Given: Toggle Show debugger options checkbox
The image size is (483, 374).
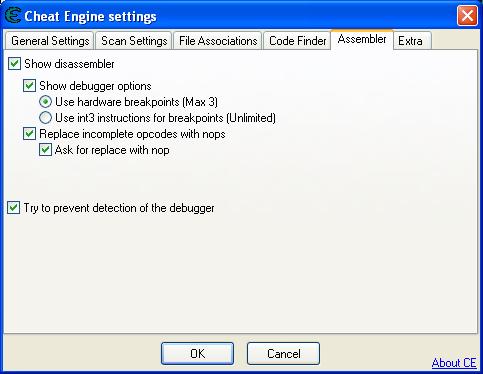Looking at the screenshot, I should [29, 86].
